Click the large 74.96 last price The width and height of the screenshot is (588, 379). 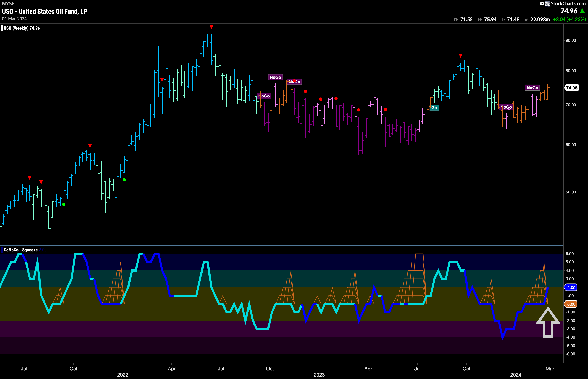[x=569, y=11]
